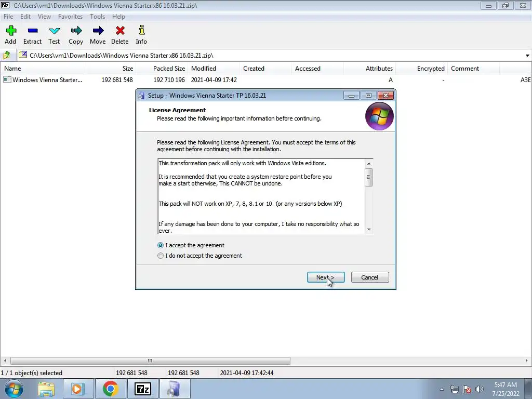The image size is (532, 399).
Task: Show hidden tray icons arrow
Action: tap(442, 389)
